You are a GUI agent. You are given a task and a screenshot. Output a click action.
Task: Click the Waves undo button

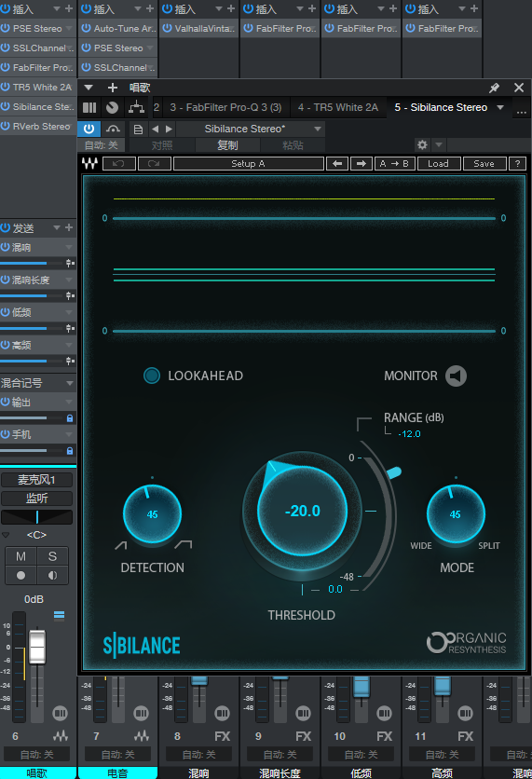pos(118,163)
